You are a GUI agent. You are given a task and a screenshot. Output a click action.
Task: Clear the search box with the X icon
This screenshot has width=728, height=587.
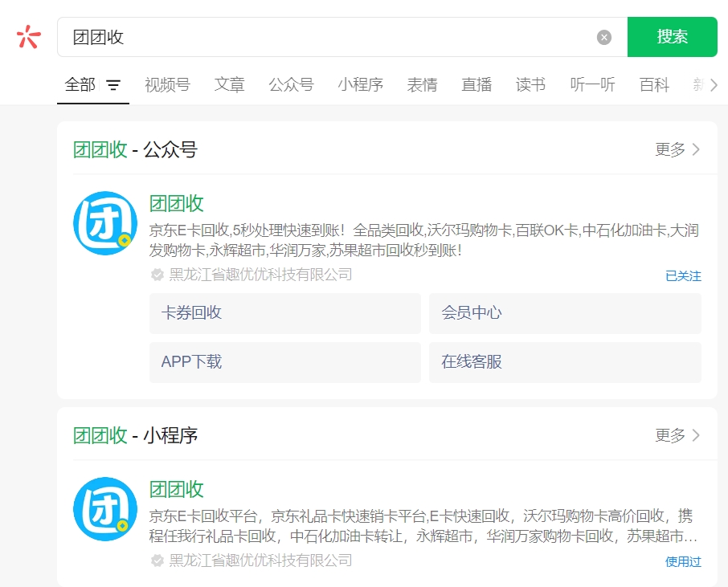pyautogui.click(x=603, y=37)
